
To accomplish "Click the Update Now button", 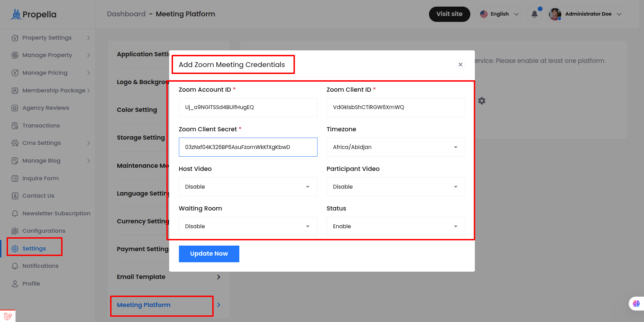I will coord(209,254).
